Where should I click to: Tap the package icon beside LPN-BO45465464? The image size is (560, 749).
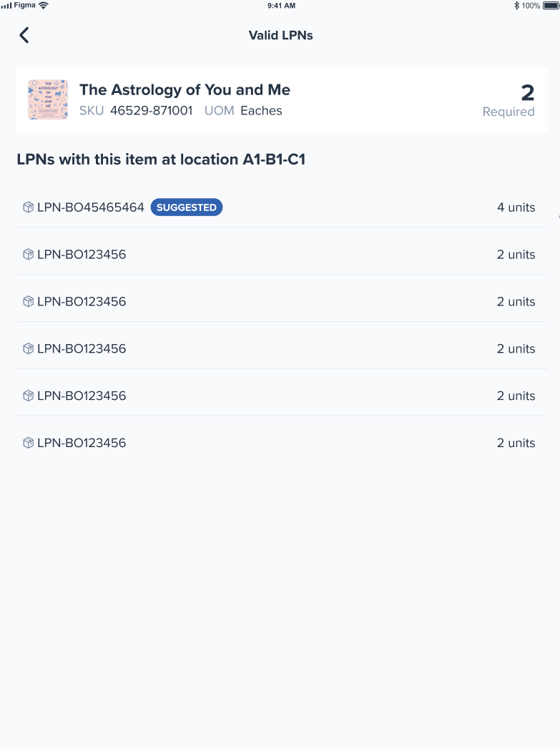pos(28,207)
